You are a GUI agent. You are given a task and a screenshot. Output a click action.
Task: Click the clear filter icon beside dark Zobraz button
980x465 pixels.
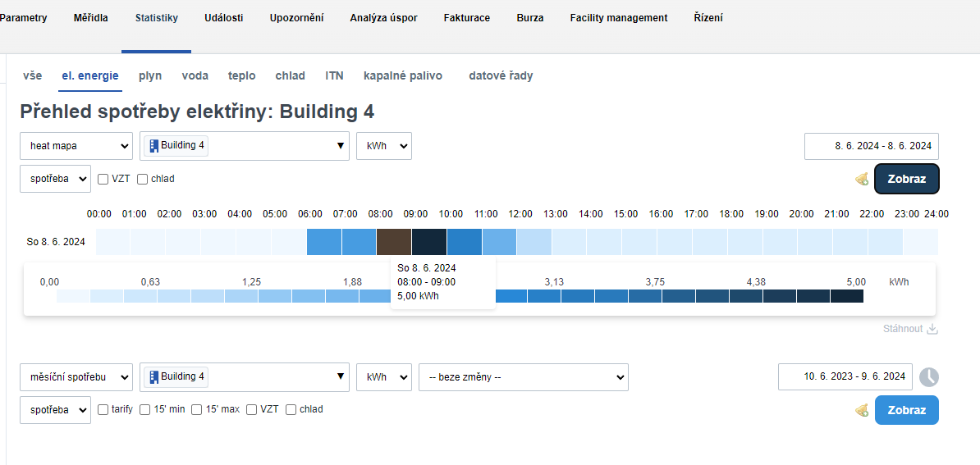click(862, 179)
